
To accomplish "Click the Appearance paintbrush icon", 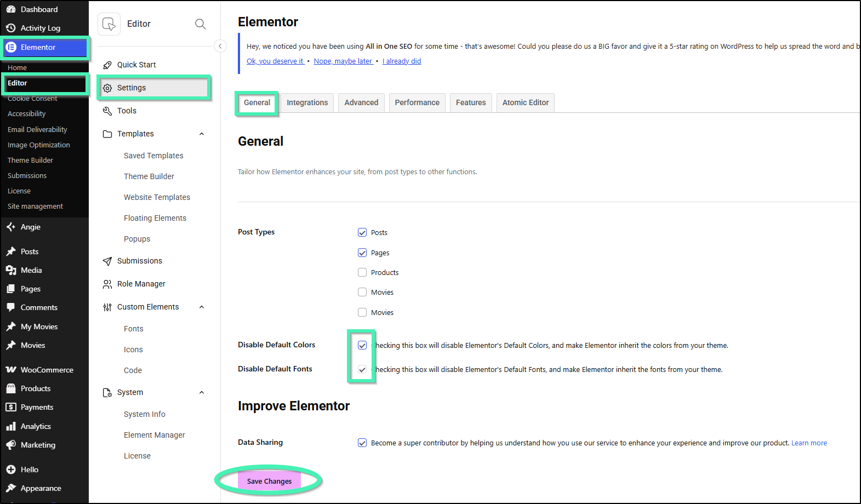I will click(11, 488).
